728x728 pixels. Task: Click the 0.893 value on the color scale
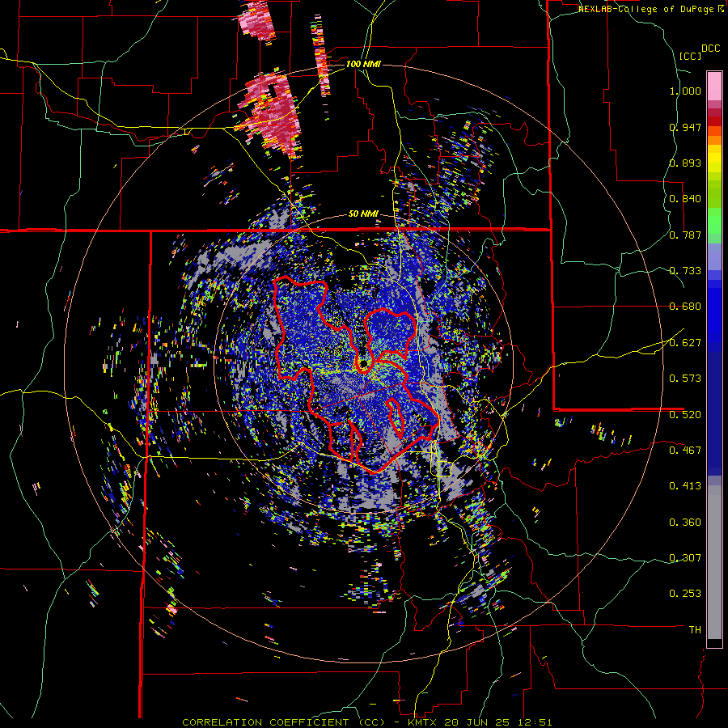(685, 163)
